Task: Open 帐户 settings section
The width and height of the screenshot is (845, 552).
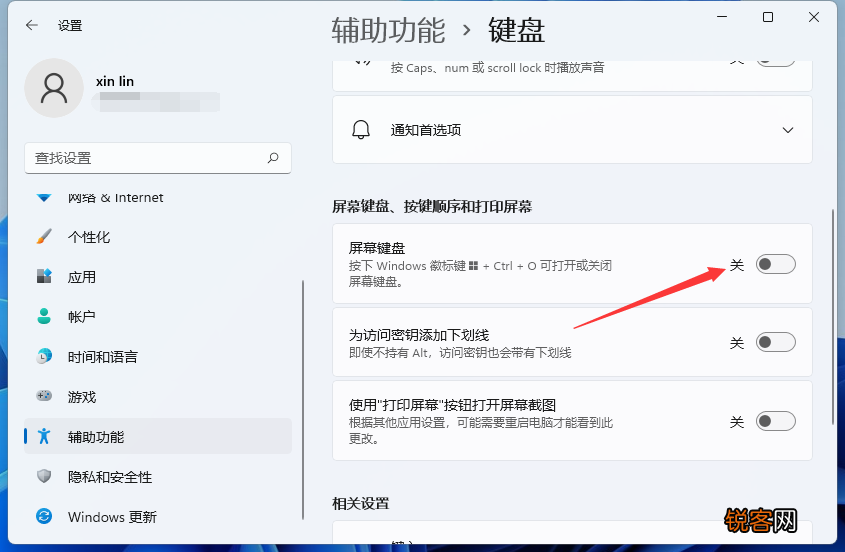Action: (x=158, y=316)
